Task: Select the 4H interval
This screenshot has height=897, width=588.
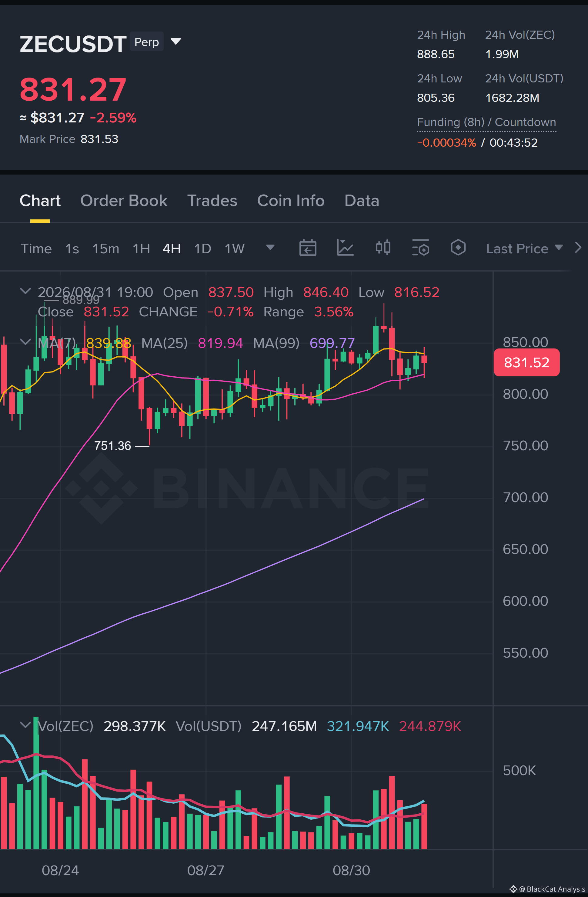Action: click(x=172, y=249)
